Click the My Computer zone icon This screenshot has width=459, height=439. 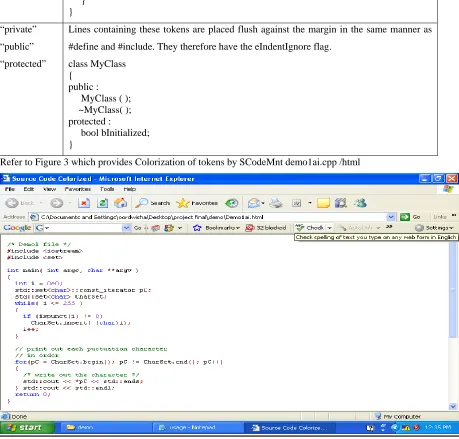click(x=378, y=416)
